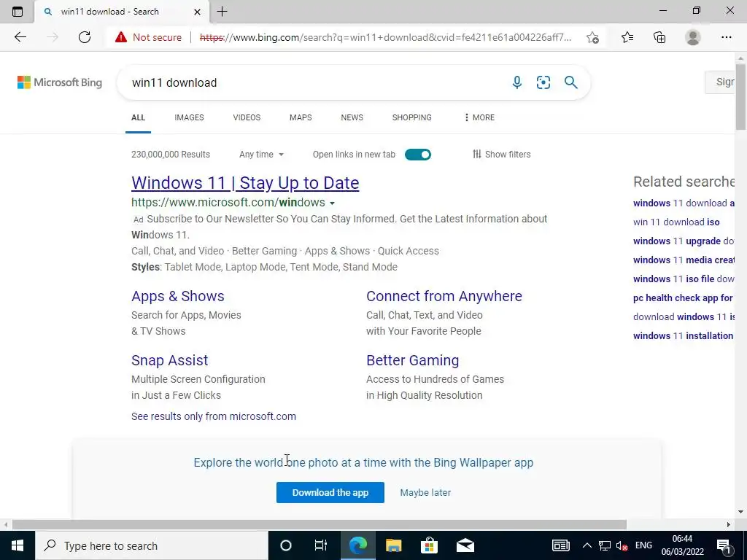Click the News and interests taskbar icon

tap(561, 545)
